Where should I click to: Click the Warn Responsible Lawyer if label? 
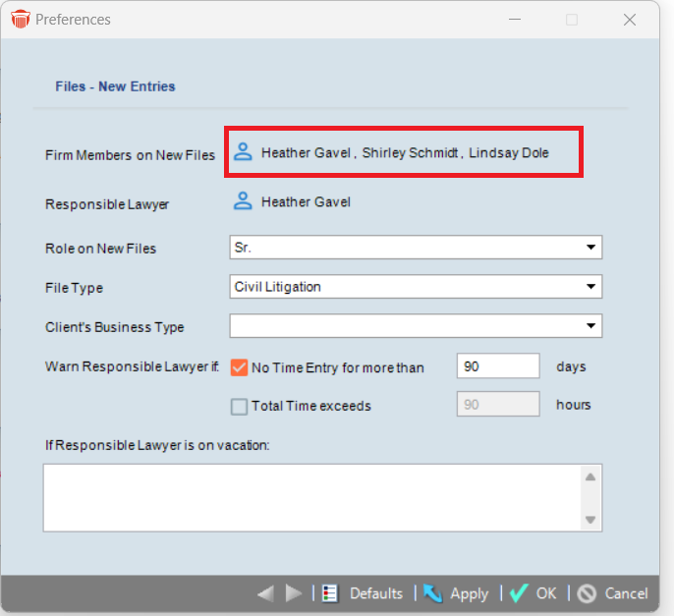[132, 366]
